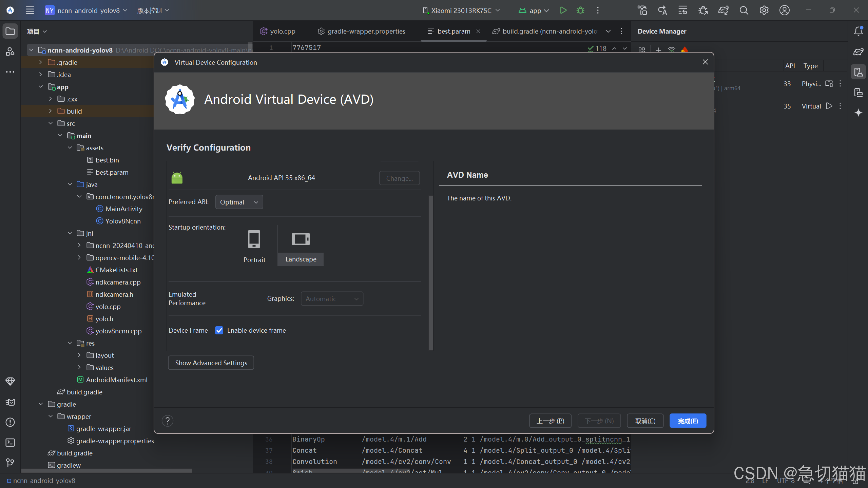Open the Xiaomi device selector dropdown

(x=461, y=10)
